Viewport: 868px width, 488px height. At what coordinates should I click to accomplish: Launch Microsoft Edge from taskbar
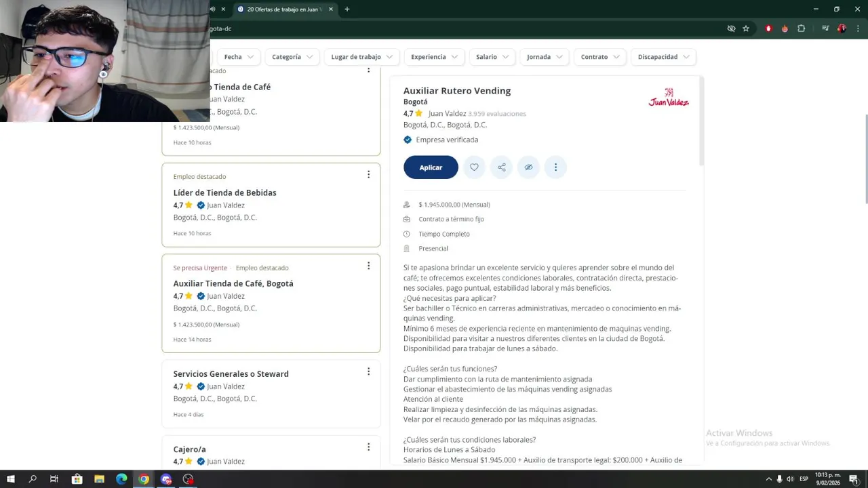[x=121, y=479]
